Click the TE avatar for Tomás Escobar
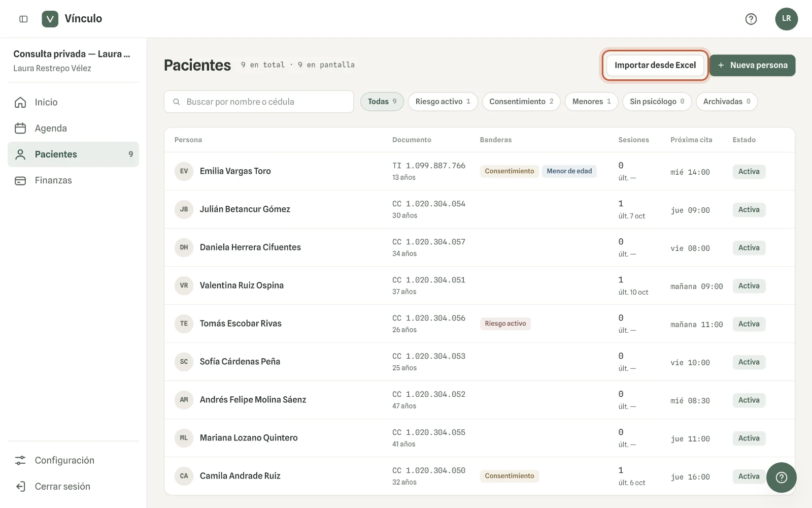This screenshot has width=812, height=508. click(x=184, y=324)
